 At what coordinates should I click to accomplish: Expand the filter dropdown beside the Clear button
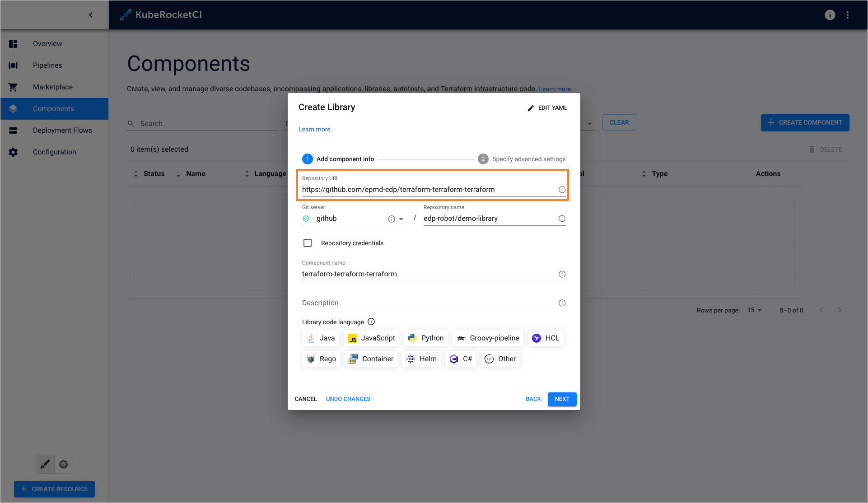(x=589, y=124)
